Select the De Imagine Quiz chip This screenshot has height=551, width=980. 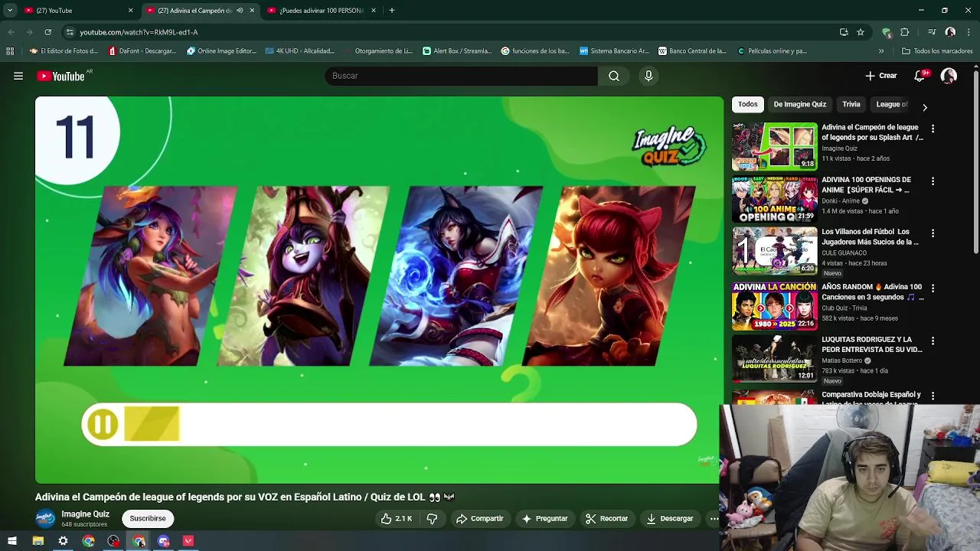[x=800, y=104]
